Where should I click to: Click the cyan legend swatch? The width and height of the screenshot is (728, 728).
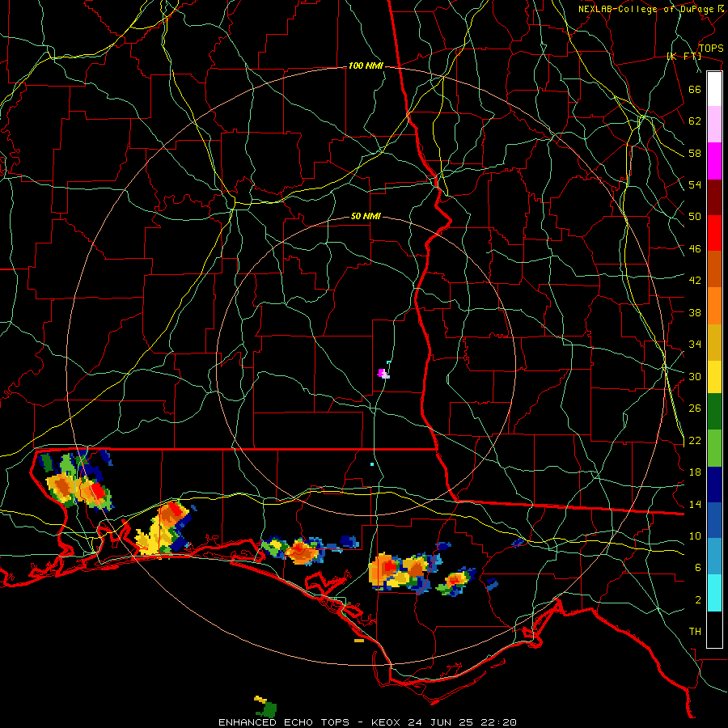tap(714, 593)
